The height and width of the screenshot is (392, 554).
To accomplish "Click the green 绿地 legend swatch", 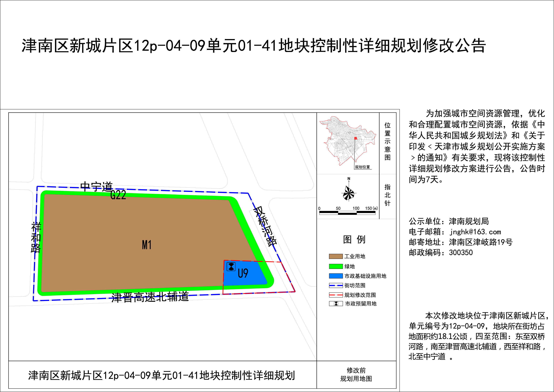I will point(336,266).
